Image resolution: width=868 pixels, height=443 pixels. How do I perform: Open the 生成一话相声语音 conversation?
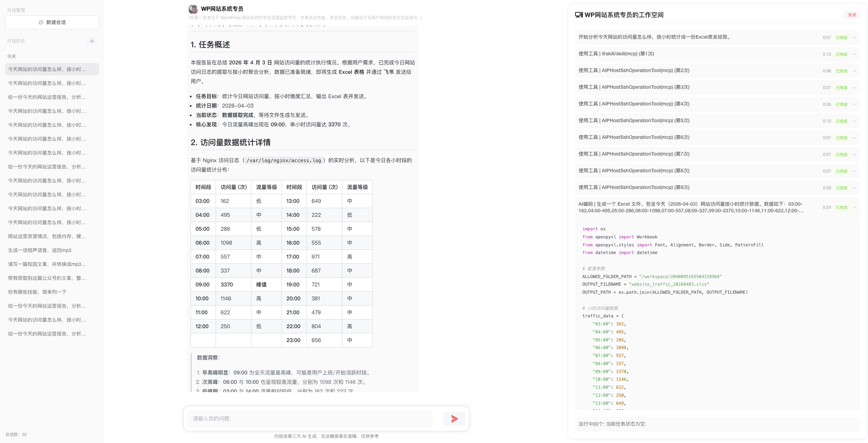point(40,250)
